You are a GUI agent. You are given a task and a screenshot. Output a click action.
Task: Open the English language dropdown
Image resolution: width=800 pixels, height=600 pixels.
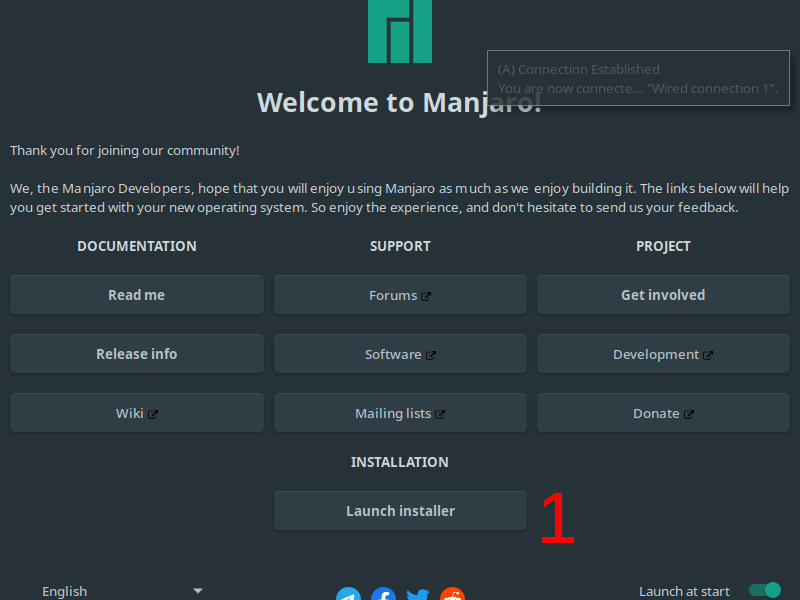[120, 591]
